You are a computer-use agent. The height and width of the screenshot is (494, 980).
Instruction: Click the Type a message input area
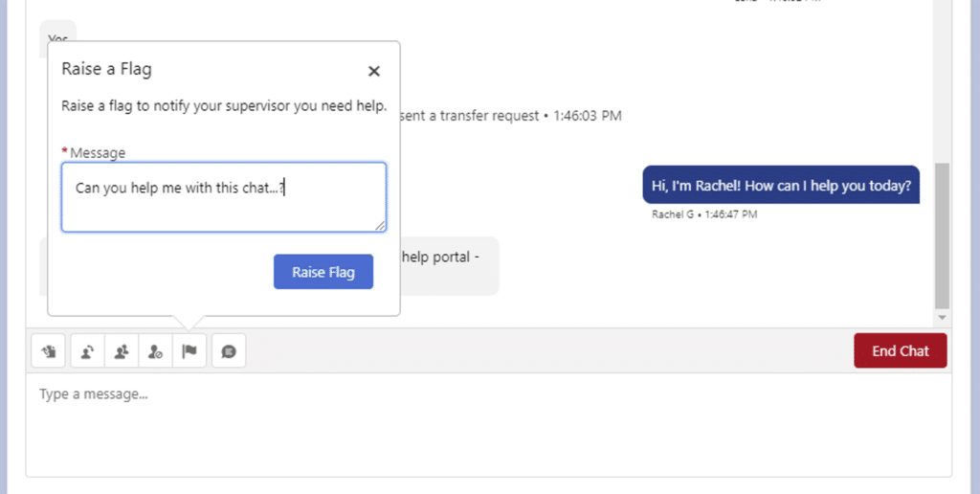pos(488,421)
